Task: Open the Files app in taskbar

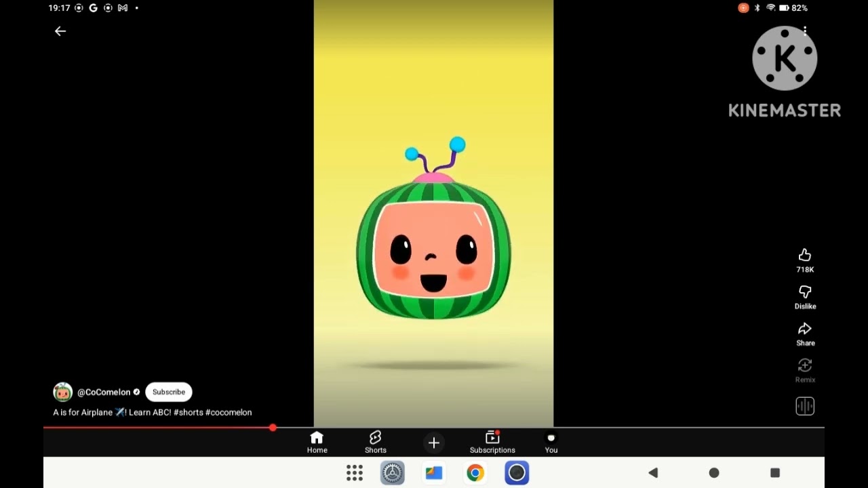Action: pos(434,473)
